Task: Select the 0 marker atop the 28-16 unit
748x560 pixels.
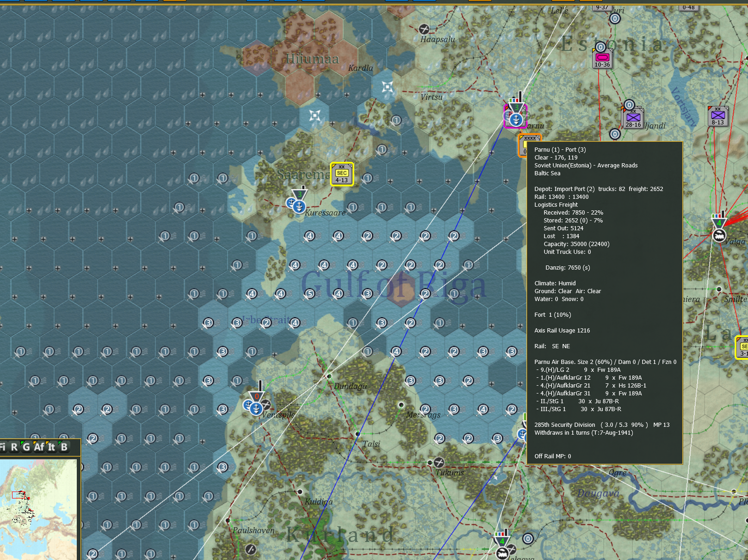Action: pyautogui.click(x=629, y=105)
